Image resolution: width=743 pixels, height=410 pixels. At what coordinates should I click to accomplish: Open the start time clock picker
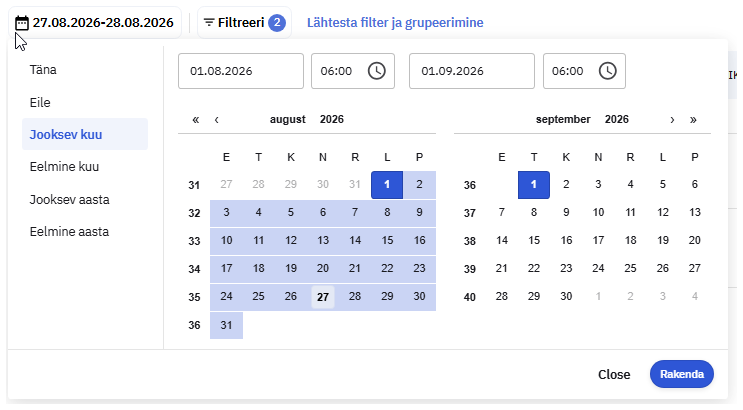click(377, 71)
